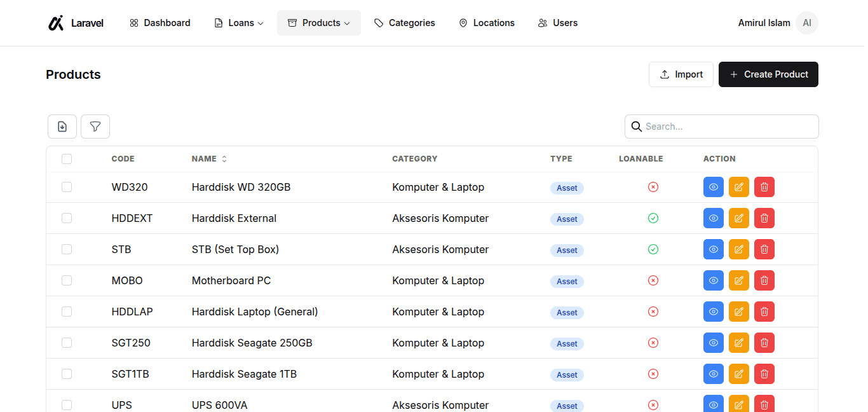Edit the Harddisk External product
Viewport: 868px width, 412px height.
[739, 218]
